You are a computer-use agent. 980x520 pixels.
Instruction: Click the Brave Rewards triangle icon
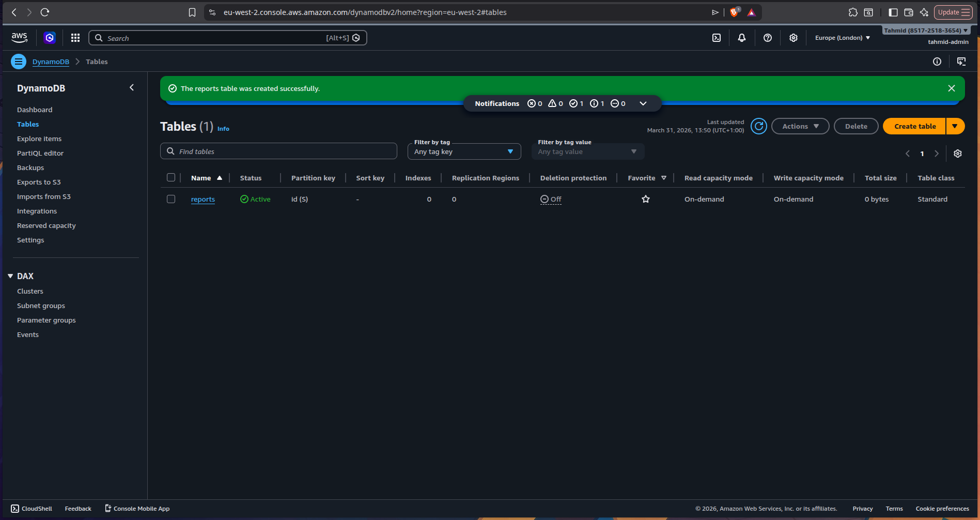click(752, 12)
